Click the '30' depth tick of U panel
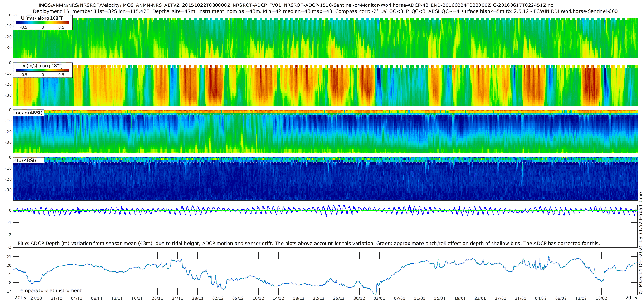Image resolution: width=644 pixels, height=304 pixels. pyautogui.click(x=9, y=48)
